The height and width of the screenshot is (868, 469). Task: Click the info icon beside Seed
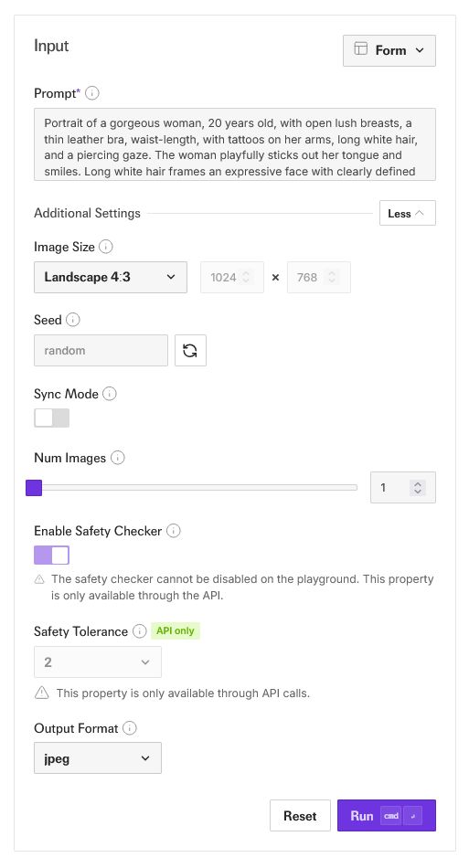(72, 320)
